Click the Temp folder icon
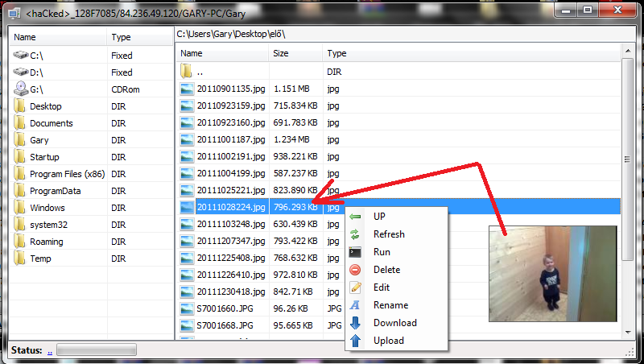Image resolution: width=644 pixels, height=364 pixels. (x=19, y=258)
